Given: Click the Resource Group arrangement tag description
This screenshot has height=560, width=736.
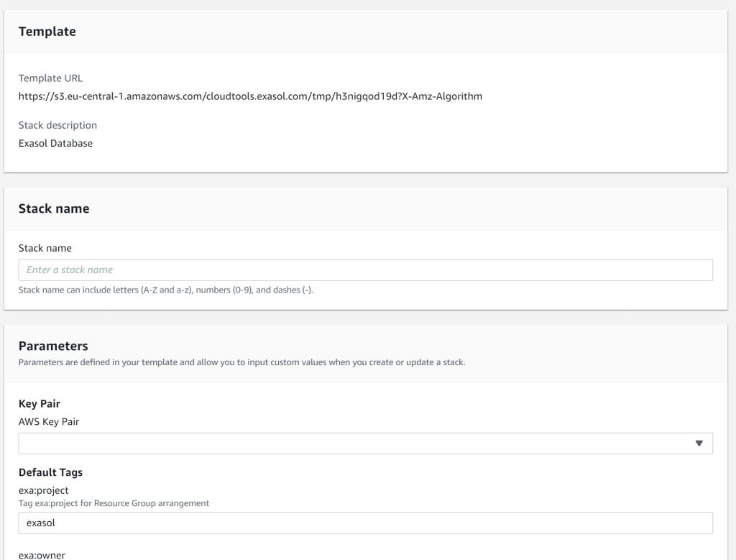Looking at the screenshot, I should click(x=114, y=503).
